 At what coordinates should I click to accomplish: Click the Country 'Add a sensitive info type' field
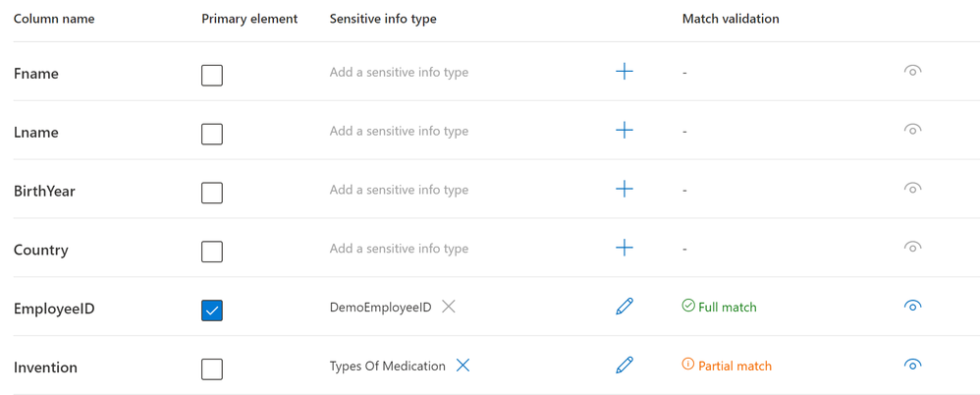pos(399,249)
